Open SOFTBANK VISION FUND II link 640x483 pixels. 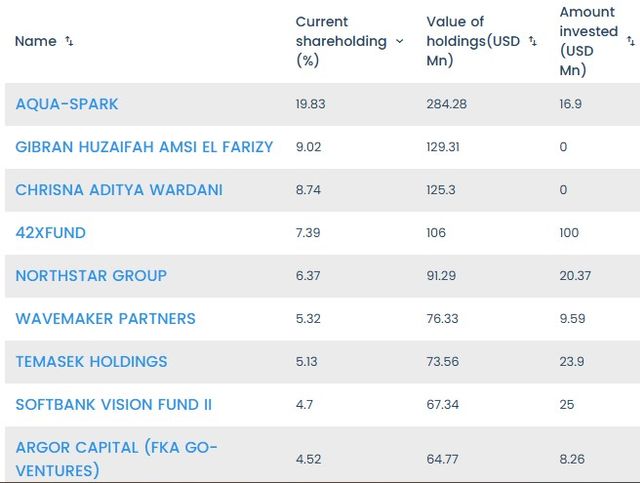tap(114, 405)
